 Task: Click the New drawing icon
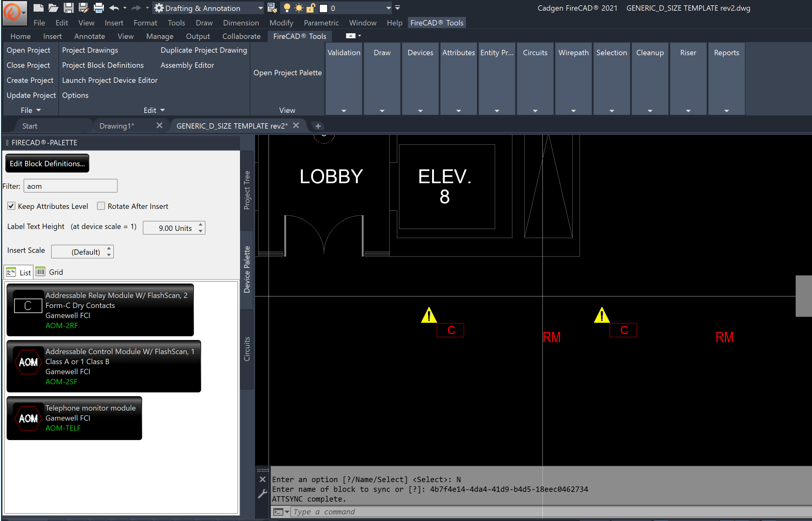pyautogui.click(x=39, y=8)
